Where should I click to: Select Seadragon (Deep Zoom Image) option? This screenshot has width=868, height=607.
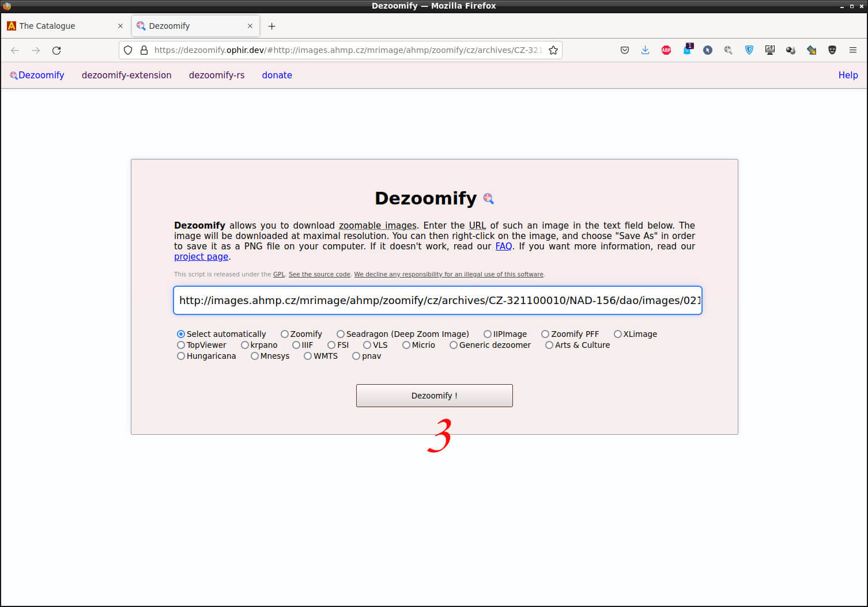pos(341,334)
